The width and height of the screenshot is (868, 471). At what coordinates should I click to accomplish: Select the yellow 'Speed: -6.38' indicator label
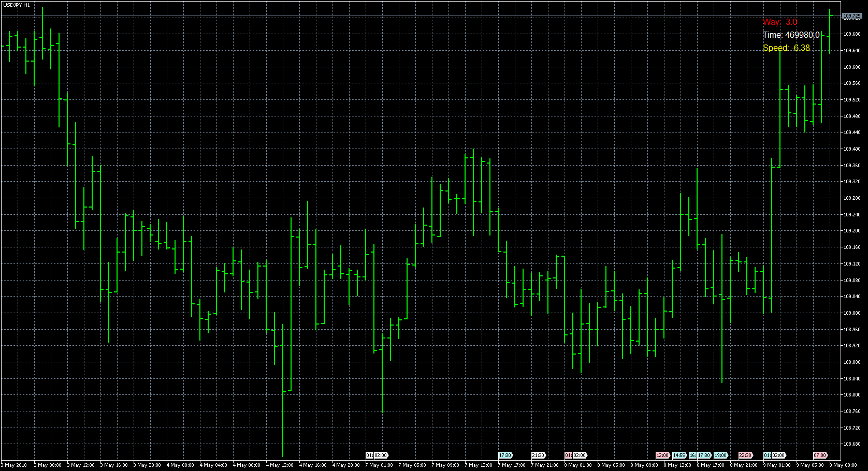point(787,48)
